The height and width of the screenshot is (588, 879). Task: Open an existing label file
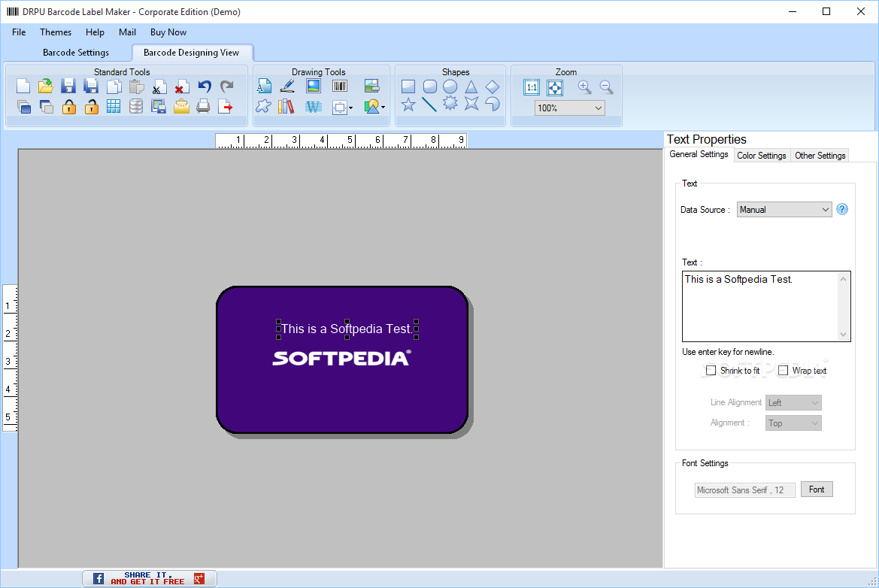click(x=45, y=86)
